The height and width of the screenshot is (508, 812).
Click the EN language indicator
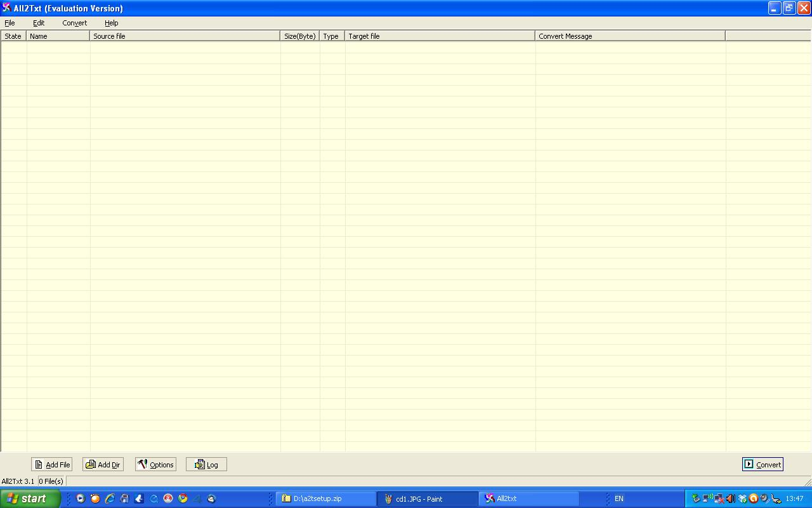(x=619, y=498)
